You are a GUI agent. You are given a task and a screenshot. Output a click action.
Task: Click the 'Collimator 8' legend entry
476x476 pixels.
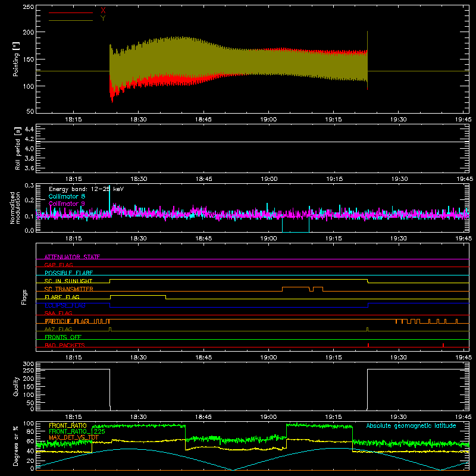pyautogui.click(x=67, y=196)
